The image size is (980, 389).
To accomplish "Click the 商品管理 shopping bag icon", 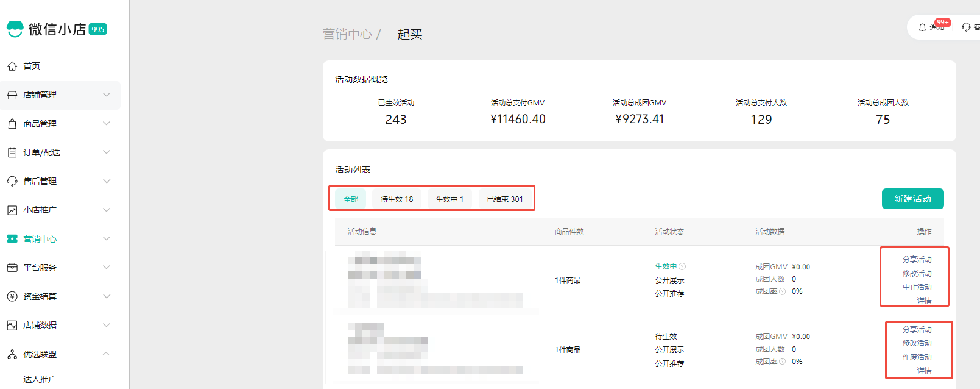I will tap(12, 124).
